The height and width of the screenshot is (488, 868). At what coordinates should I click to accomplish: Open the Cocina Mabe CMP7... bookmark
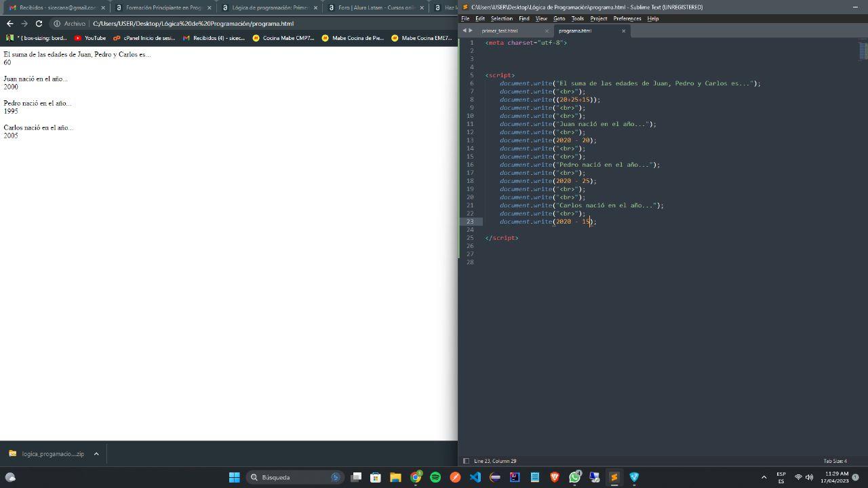pyautogui.click(x=283, y=38)
